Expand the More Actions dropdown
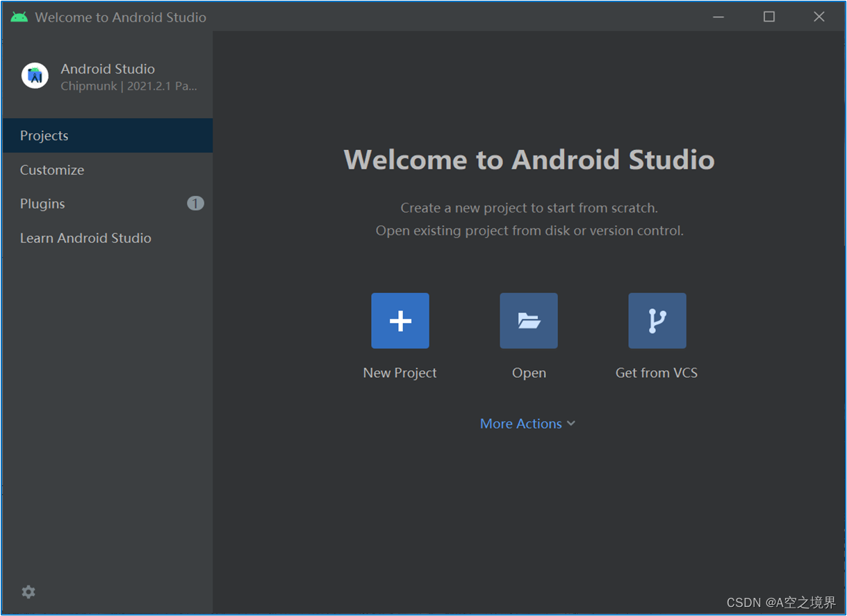 (x=528, y=424)
